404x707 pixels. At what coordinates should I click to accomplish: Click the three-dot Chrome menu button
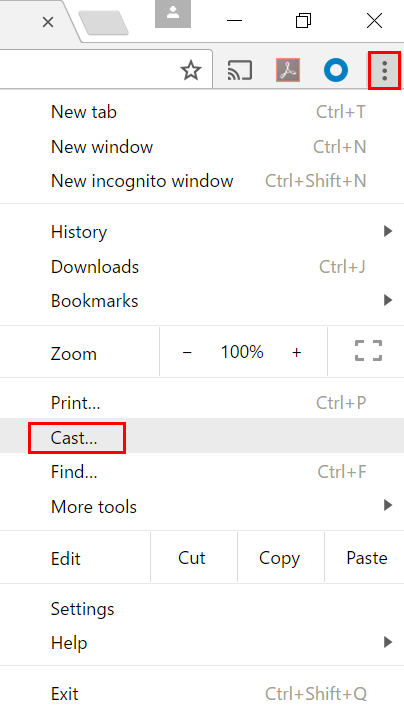[384, 71]
